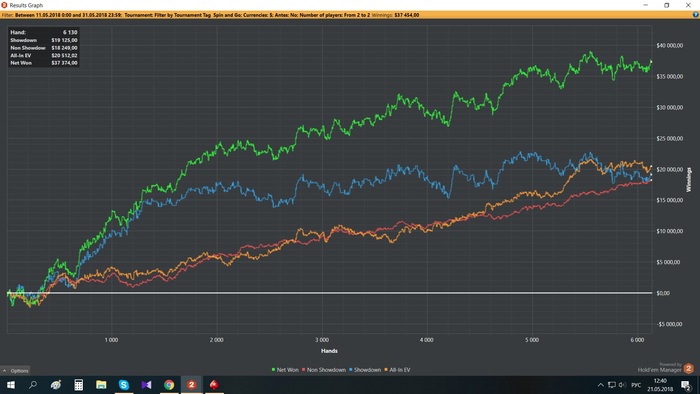Click the $40 000,00 axis label
Viewport: 700px width, 394px height.
[x=669, y=46]
